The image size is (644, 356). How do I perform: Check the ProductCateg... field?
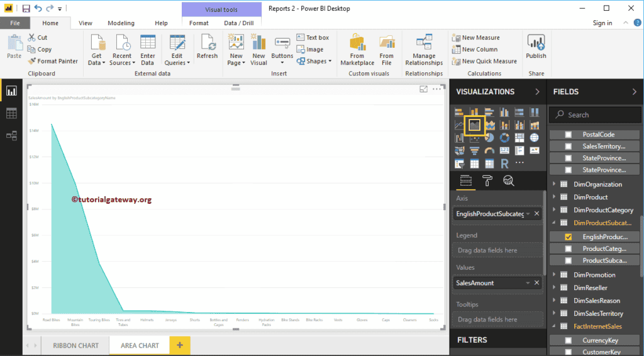(x=569, y=248)
